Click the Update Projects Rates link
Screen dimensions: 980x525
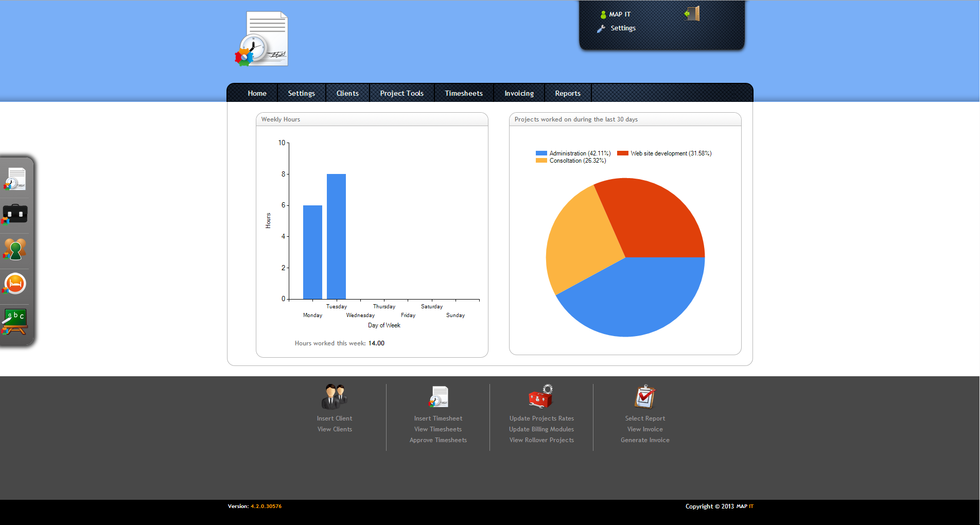541,418
